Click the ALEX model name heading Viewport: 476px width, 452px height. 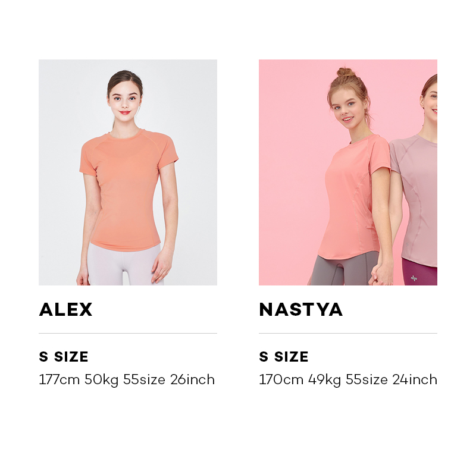65,309
